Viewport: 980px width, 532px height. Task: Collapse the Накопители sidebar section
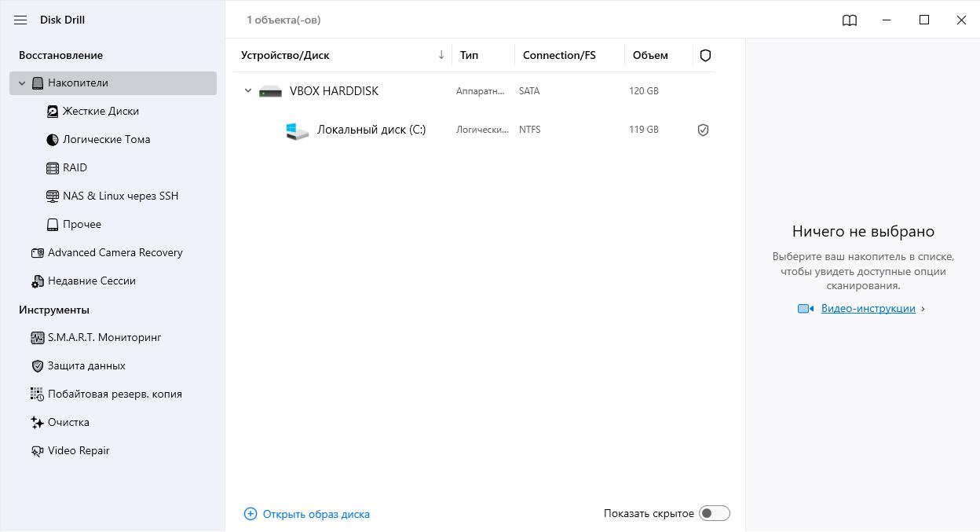point(22,83)
